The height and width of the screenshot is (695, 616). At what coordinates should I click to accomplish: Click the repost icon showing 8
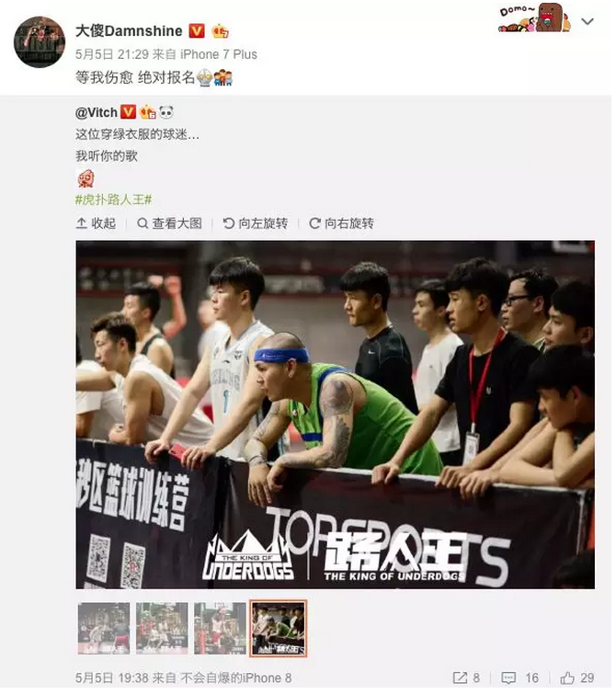pos(466,678)
